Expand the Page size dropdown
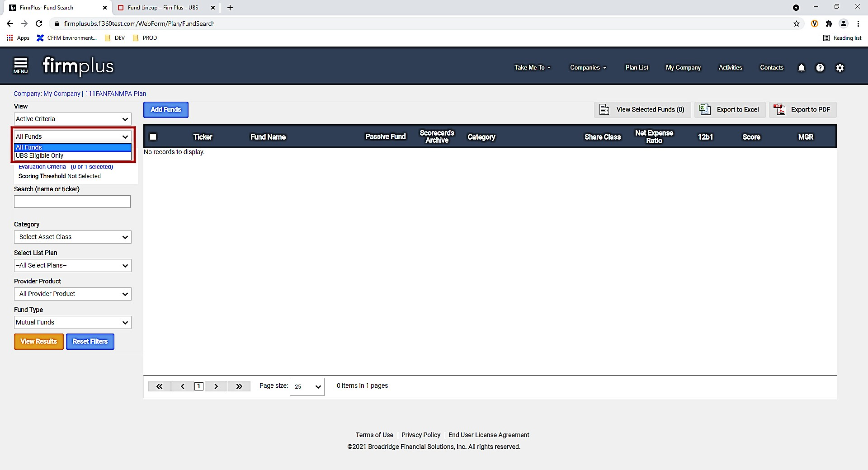 click(307, 386)
